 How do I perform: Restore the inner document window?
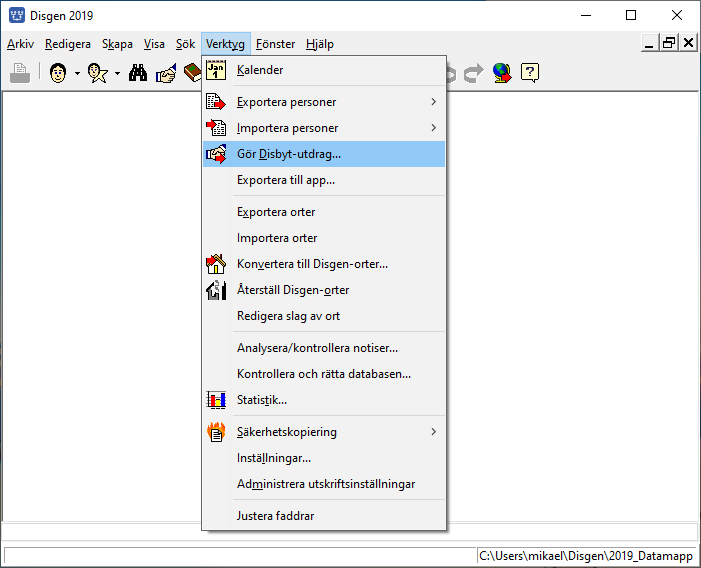[x=669, y=43]
